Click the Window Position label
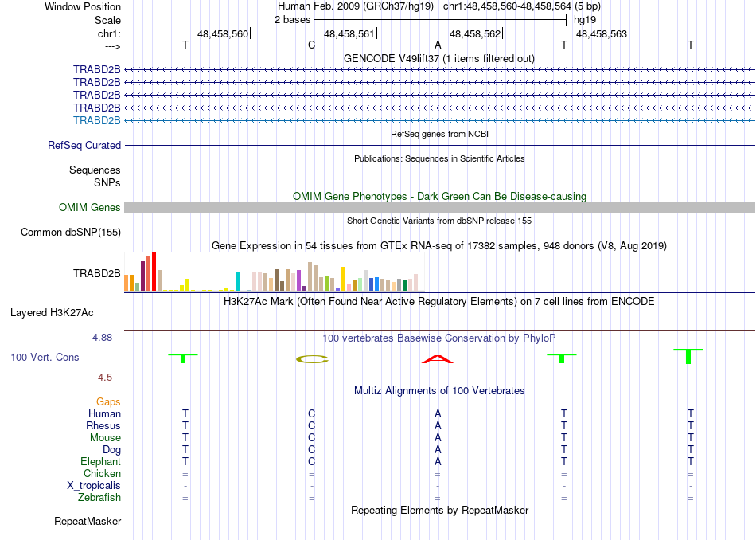The width and height of the screenshot is (756, 540). [x=83, y=6]
